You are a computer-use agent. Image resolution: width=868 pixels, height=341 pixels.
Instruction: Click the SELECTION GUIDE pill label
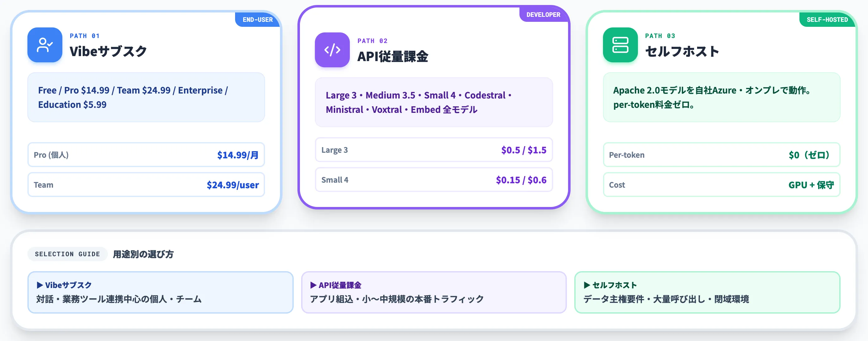click(x=67, y=254)
